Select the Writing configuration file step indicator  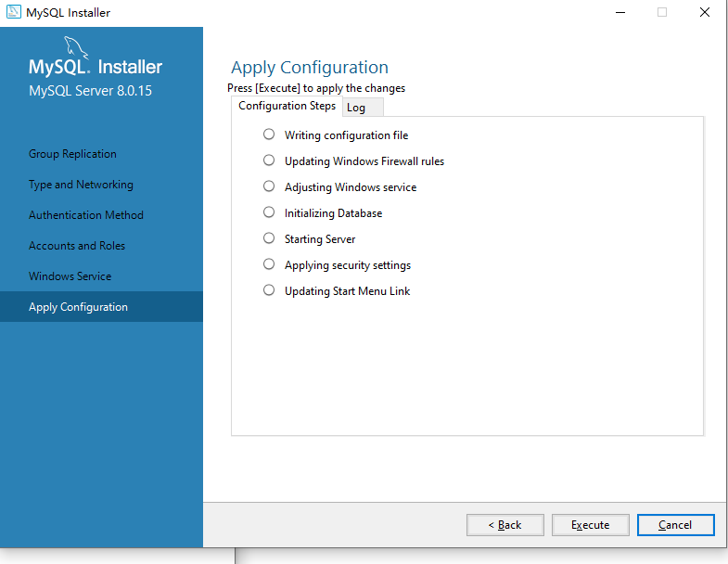pyautogui.click(x=269, y=135)
